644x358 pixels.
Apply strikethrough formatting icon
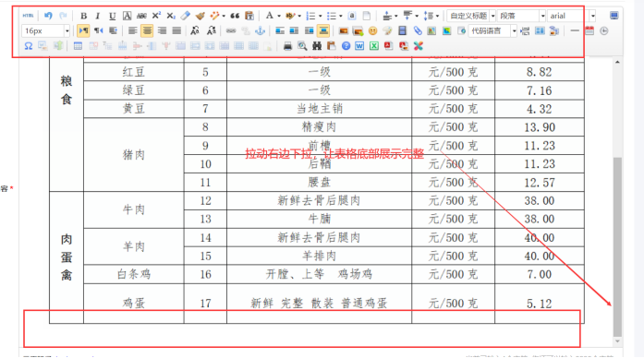coord(141,16)
